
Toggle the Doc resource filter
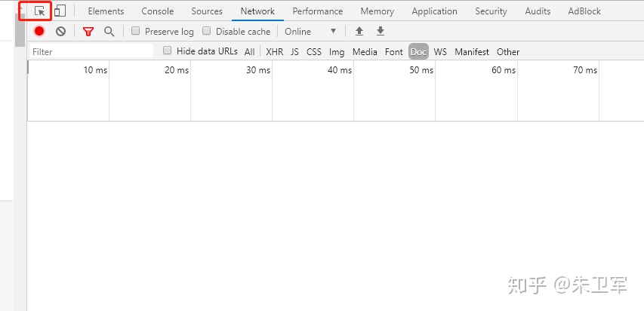point(418,52)
